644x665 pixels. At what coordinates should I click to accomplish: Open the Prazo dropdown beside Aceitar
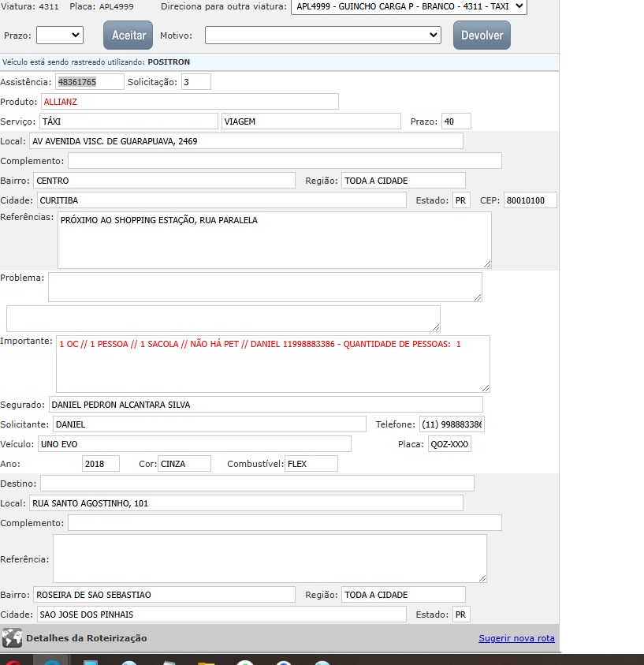coord(60,35)
